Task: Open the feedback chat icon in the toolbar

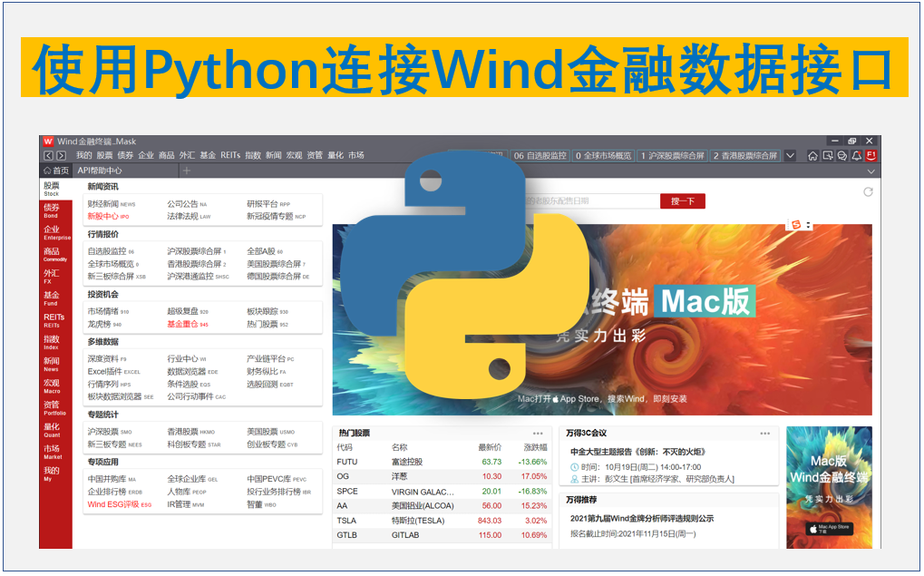Action: pyautogui.click(x=842, y=156)
